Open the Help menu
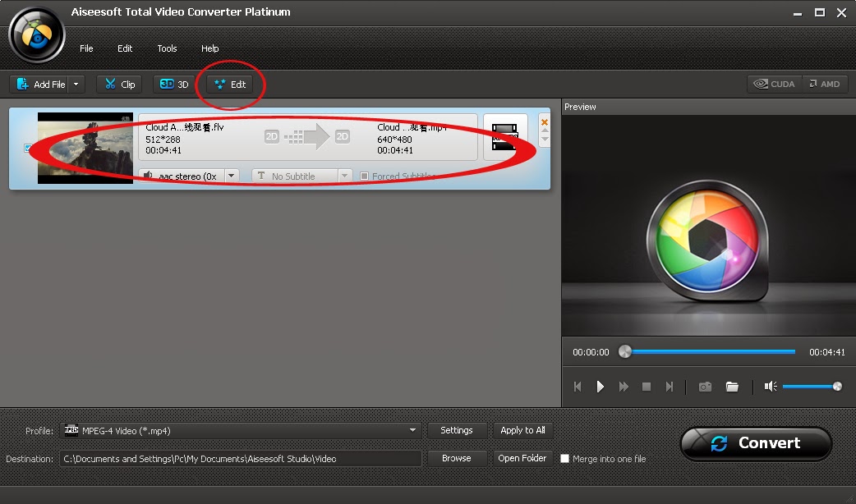The height and width of the screenshot is (504, 856). click(x=209, y=48)
